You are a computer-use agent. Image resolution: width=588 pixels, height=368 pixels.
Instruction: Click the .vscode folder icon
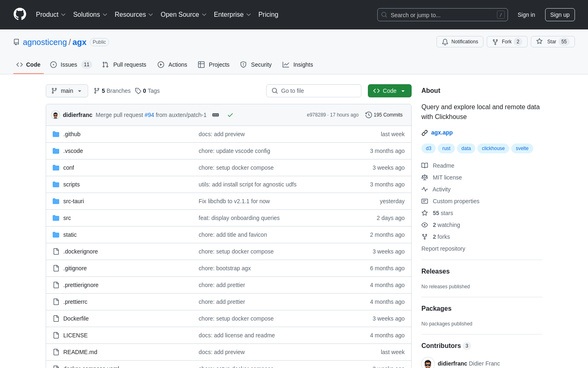tap(56, 151)
